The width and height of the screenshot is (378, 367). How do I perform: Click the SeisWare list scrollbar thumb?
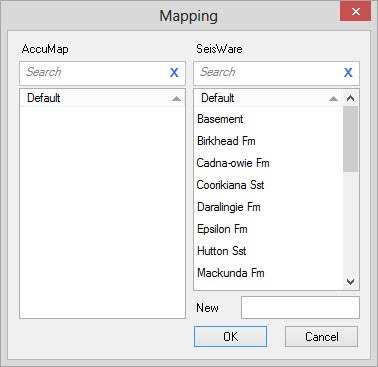click(x=350, y=139)
